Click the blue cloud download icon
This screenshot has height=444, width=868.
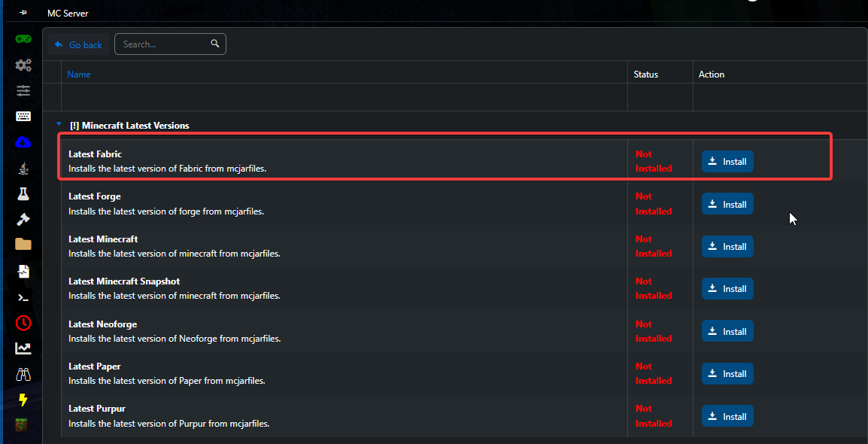[23, 142]
